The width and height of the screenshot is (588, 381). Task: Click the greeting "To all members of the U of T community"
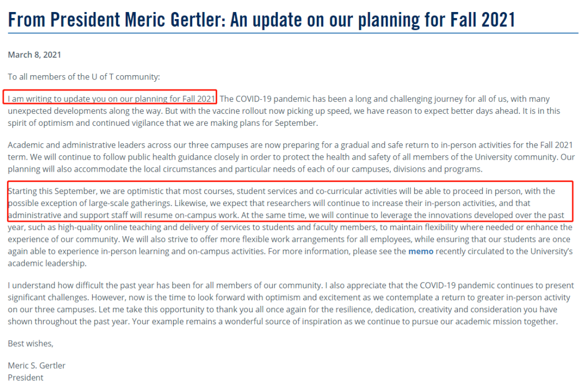84,76
